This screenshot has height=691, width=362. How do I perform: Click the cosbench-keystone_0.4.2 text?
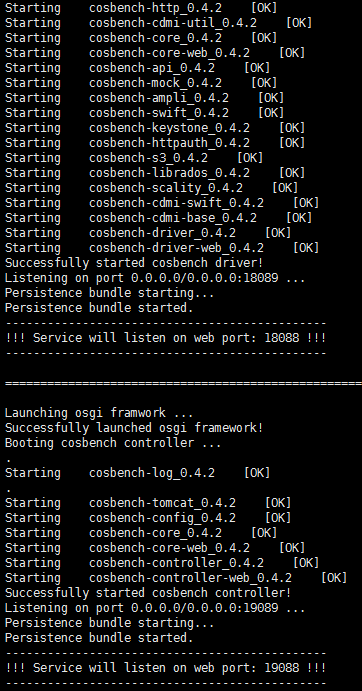169,128
